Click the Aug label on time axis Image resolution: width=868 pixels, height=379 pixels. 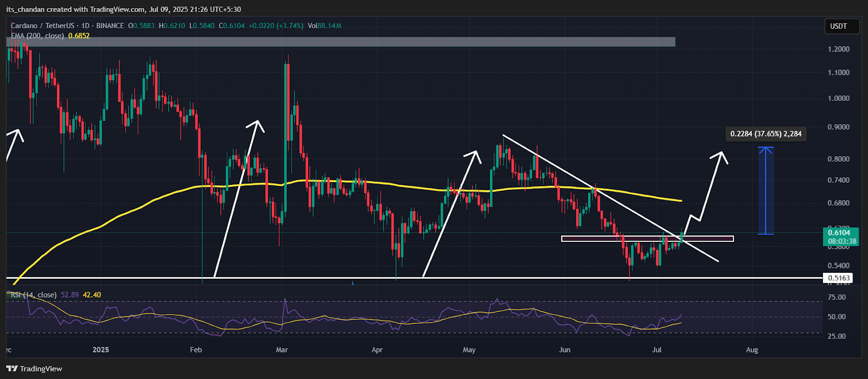tap(752, 350)
